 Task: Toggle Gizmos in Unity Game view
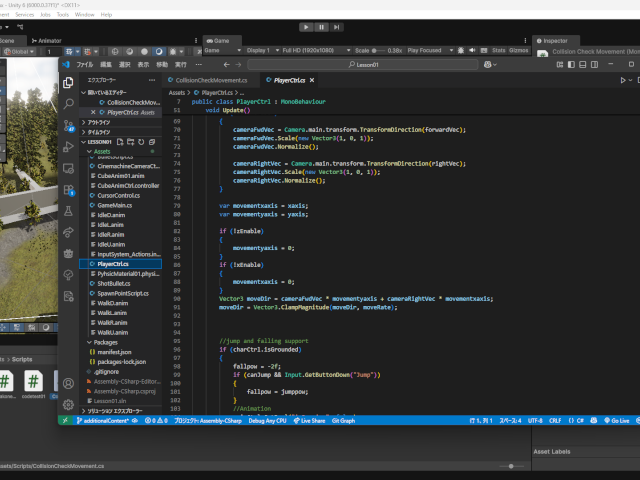[518, 50]
